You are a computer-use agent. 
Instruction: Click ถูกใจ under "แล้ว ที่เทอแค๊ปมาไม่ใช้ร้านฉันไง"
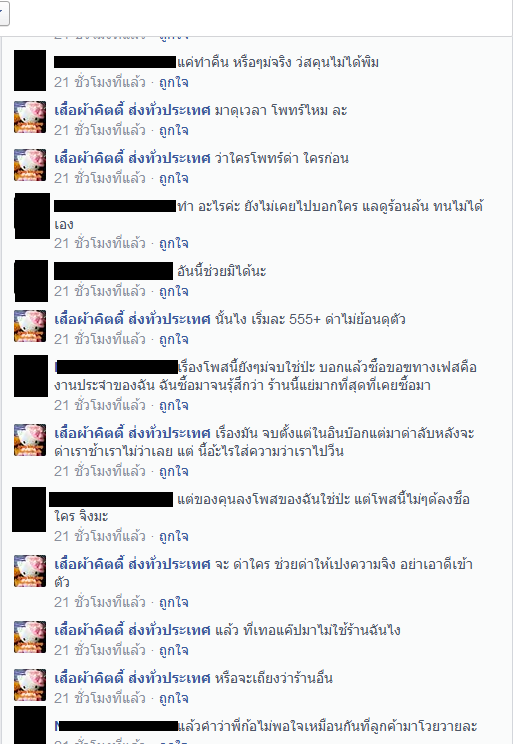click(x=173, y=650)
